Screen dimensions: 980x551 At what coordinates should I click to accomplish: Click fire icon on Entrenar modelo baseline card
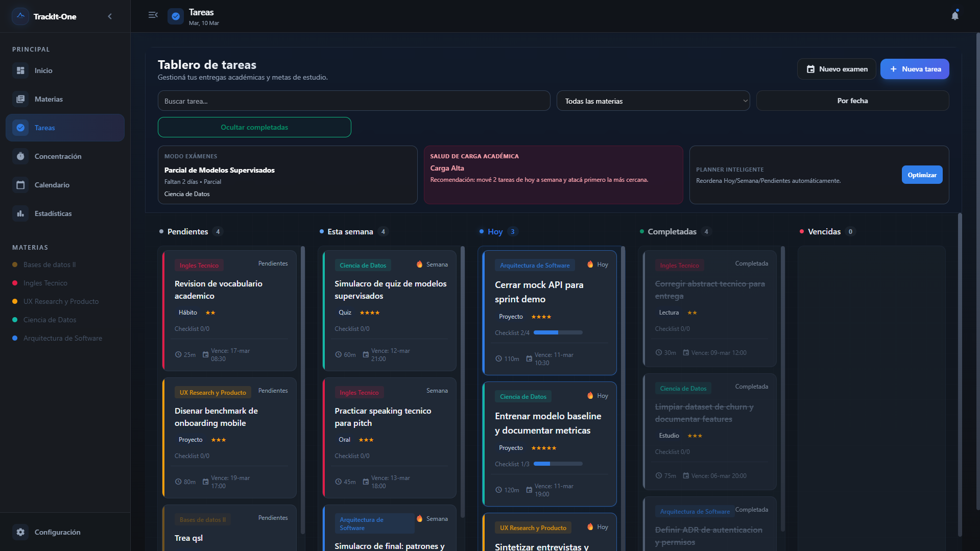pyautogui.click(x=590, y=395)
